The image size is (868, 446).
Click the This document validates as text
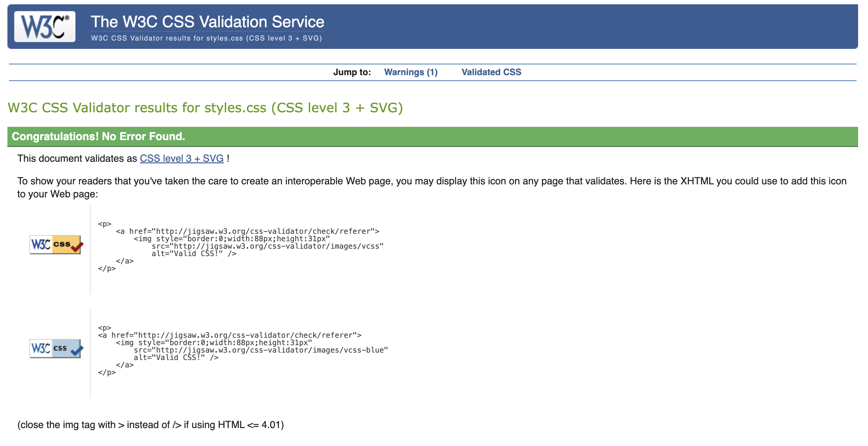pyautogui.click(x=77, y=158)
